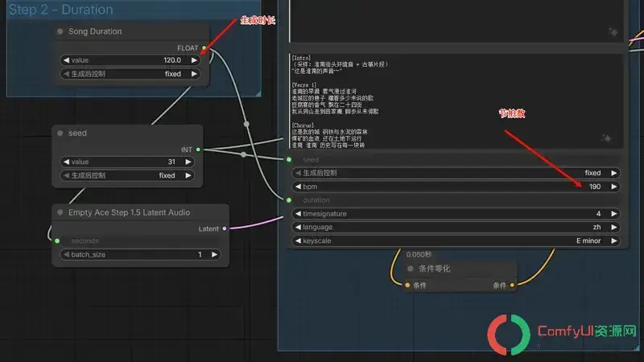The height and width of the screenshot is (362, 644).
Task: Click the link midpoint dot below Song Duration
Action: (246, 124)
